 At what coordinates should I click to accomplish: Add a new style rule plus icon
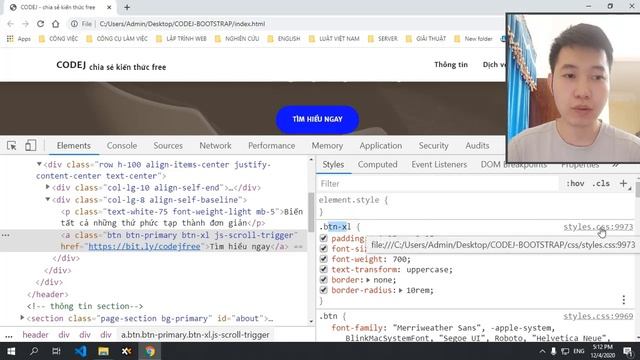(x=623, y=184)
